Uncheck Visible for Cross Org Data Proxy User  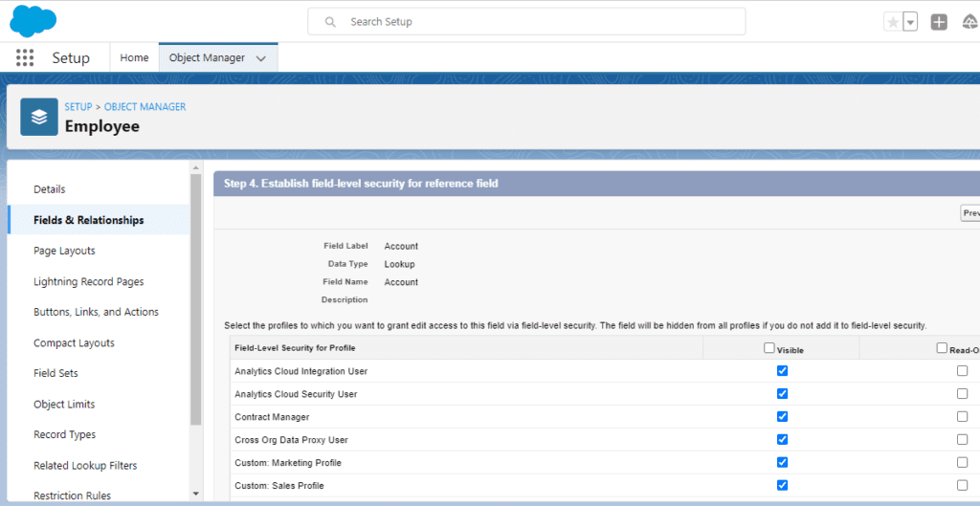[782, 440]
